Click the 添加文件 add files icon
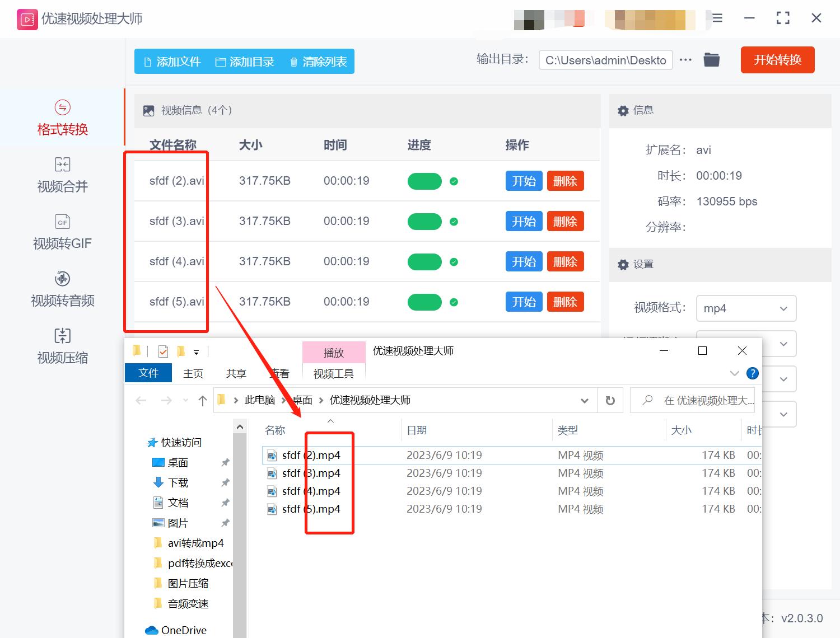The width and height of the screenshot is (840, 638). click(148, 62)
